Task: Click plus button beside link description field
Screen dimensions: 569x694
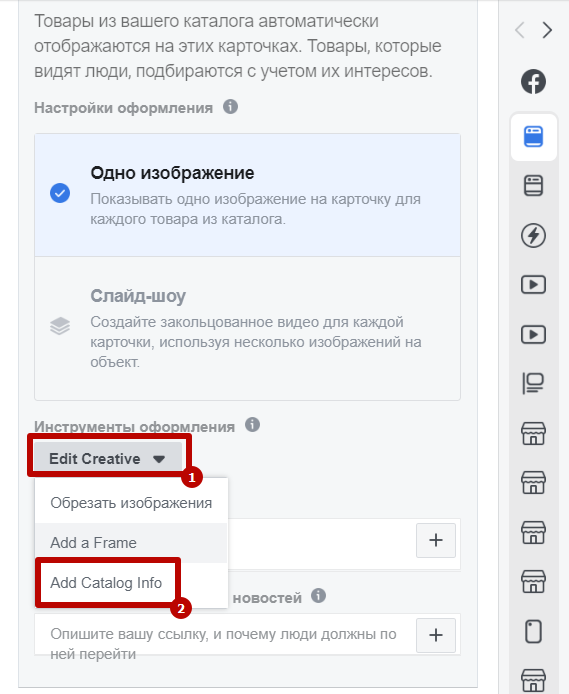Action: click(x=436, y=635)
